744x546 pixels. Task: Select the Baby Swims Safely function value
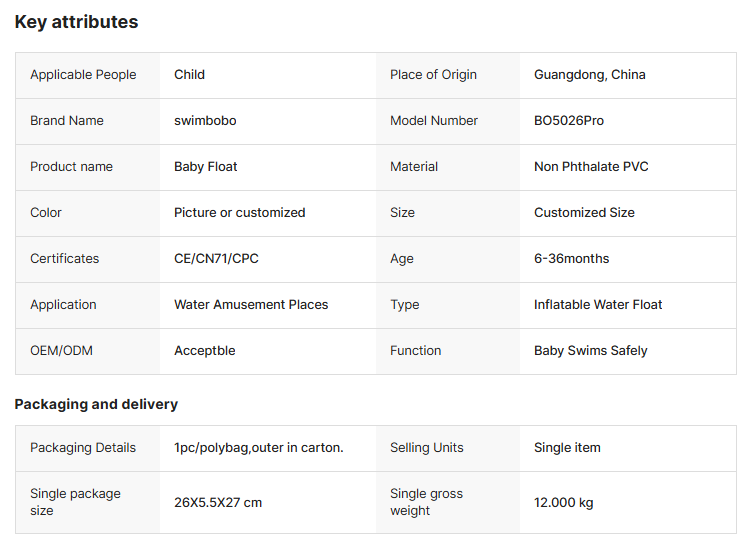pos(590,351)
